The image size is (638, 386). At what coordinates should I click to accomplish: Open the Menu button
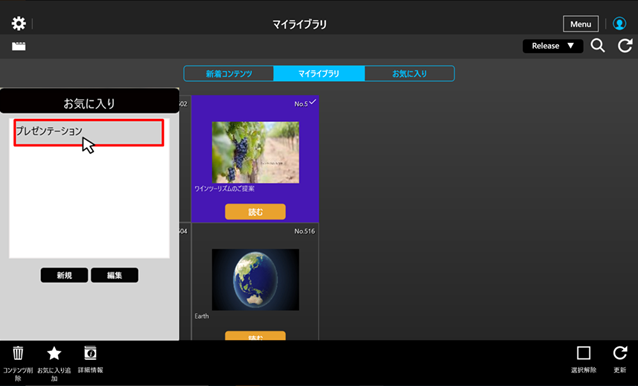point(581,24)
